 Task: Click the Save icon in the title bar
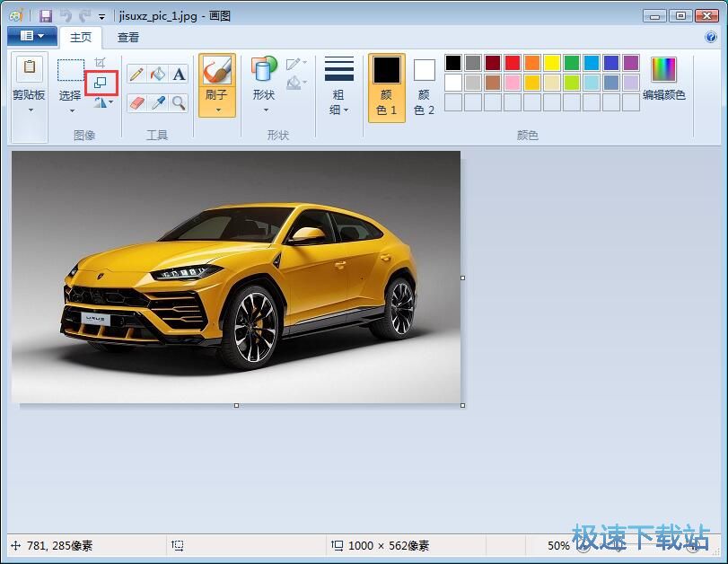pos(46,16)
